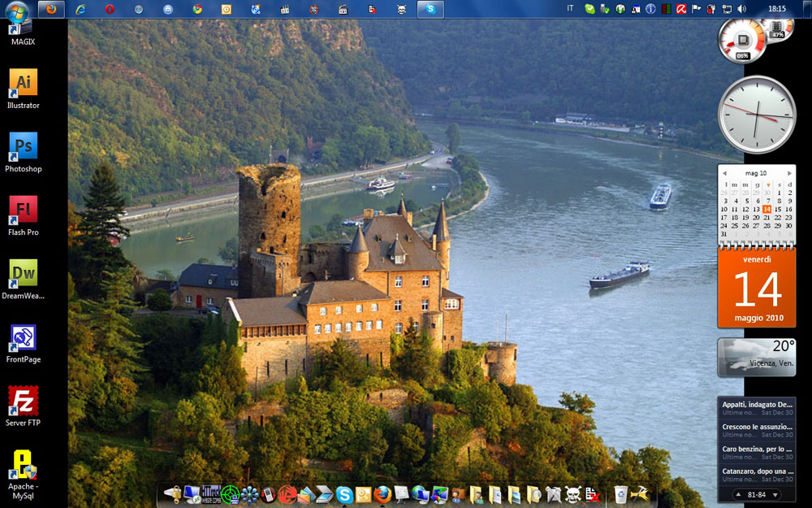Open Avira antivirus from the system tray

(x=680, y=10)
